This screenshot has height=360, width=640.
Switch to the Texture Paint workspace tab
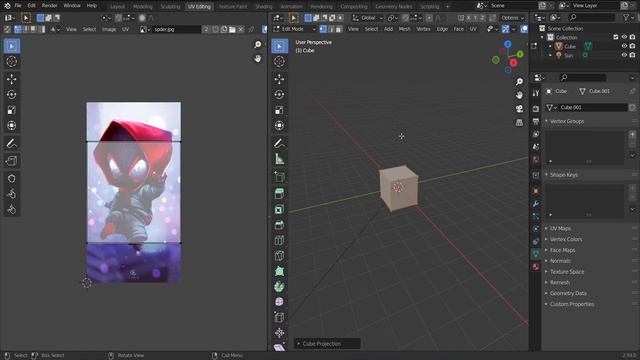pos(233,7)
